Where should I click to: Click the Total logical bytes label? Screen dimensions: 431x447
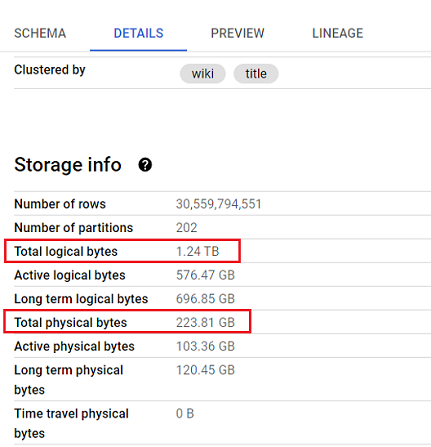tap(66, 251)
